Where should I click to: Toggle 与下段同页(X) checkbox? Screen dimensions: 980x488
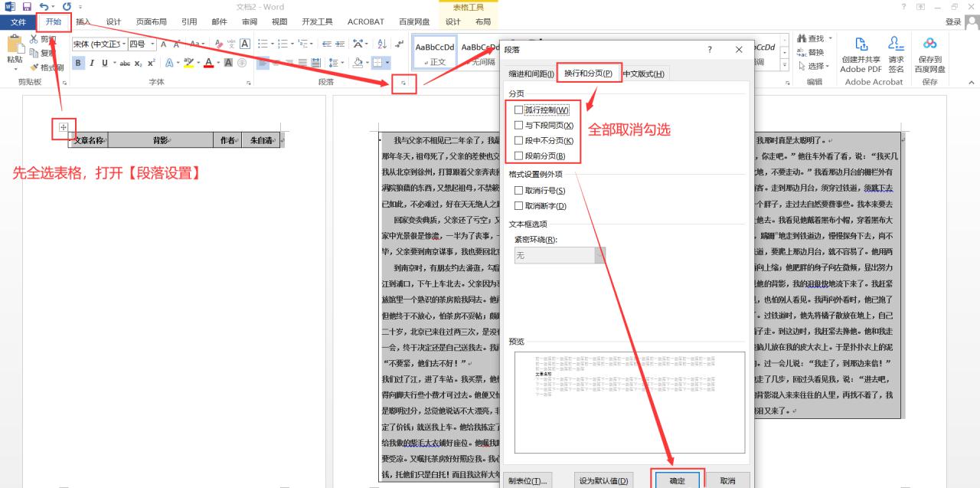coord(518,125)
